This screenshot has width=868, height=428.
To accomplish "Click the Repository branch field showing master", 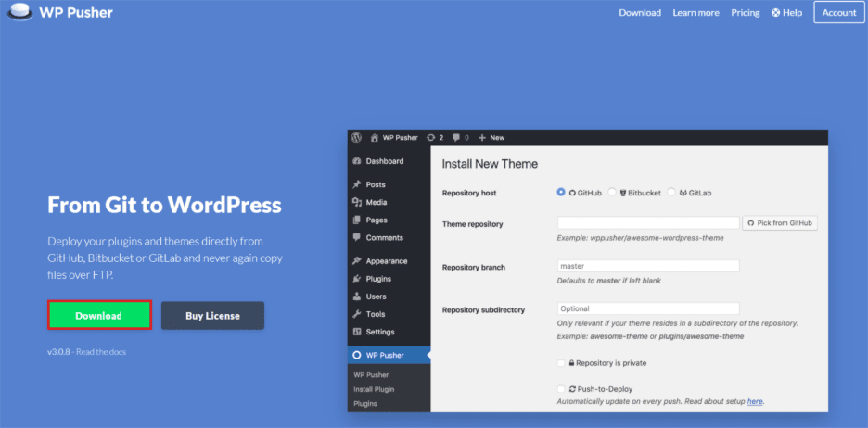I will 648,266.
